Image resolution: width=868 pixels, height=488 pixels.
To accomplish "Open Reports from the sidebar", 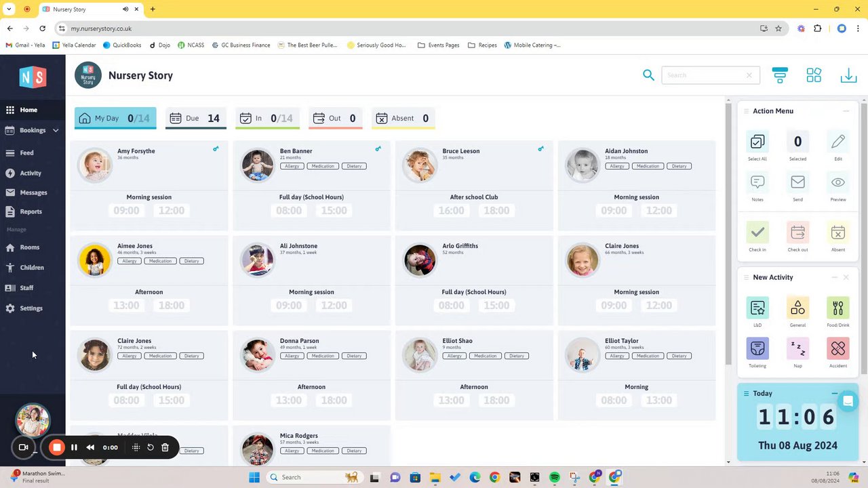I will pyautogui.click(x=31, y=211).
